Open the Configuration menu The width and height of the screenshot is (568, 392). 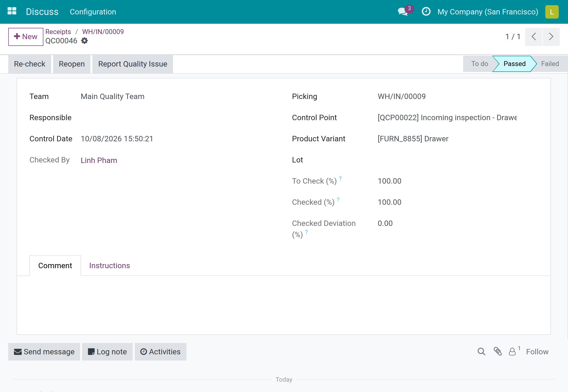[93, 12]
